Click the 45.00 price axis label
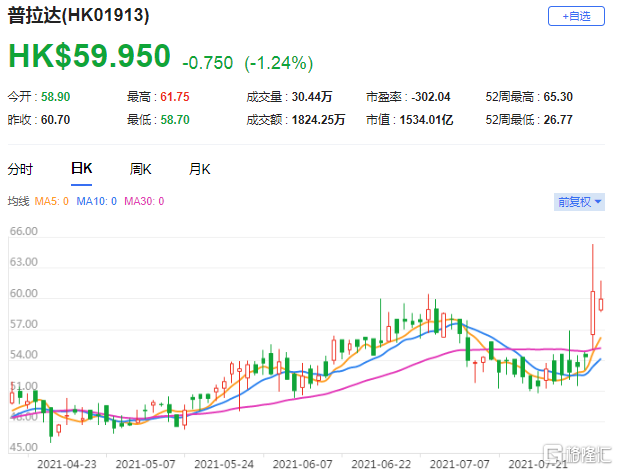618x471 pixels. point(24,447)
